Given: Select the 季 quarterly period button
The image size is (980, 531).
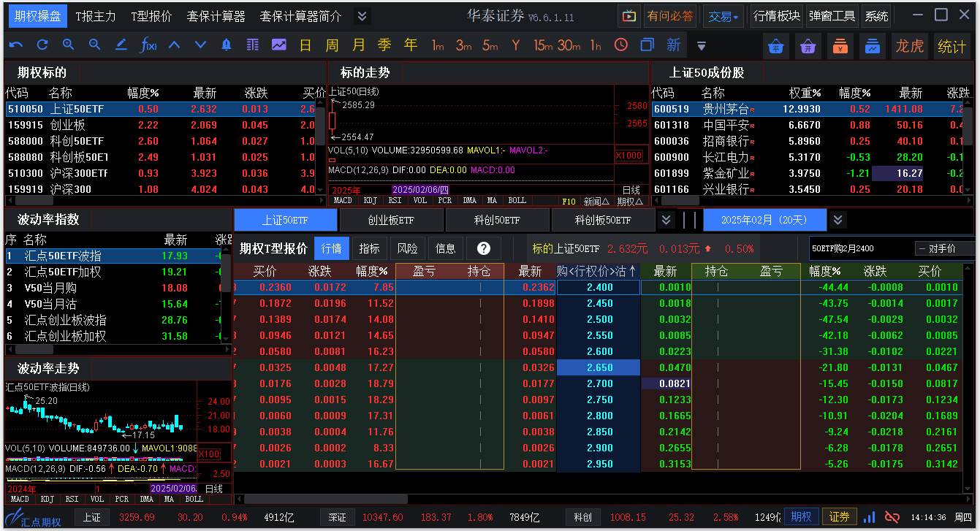Looking at the screenshot, I should [x=384, y=45].
